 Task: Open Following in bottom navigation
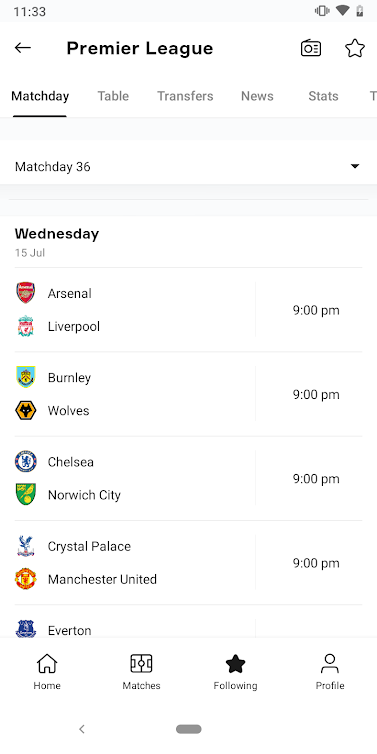point(236,672)
